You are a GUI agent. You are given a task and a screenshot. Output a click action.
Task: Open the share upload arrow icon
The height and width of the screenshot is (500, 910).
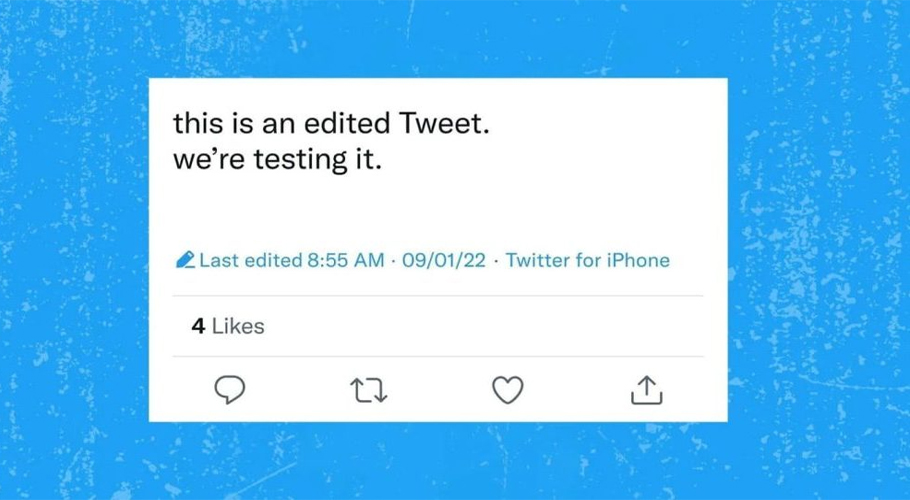tap(647, 390)
